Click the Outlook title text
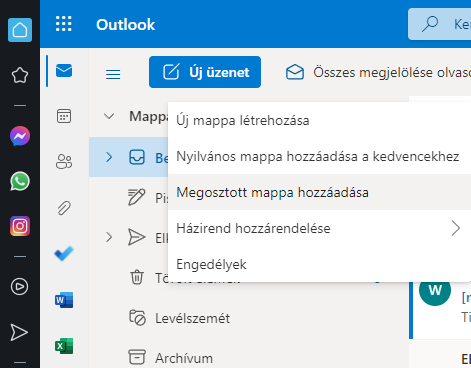 click(x=126, y=25)
